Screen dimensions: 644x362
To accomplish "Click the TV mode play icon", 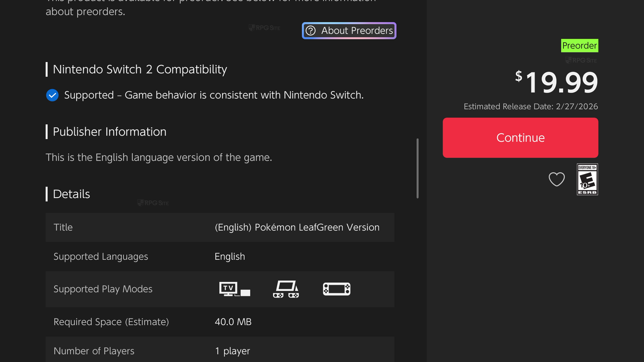I will click(x=234, y=289).
